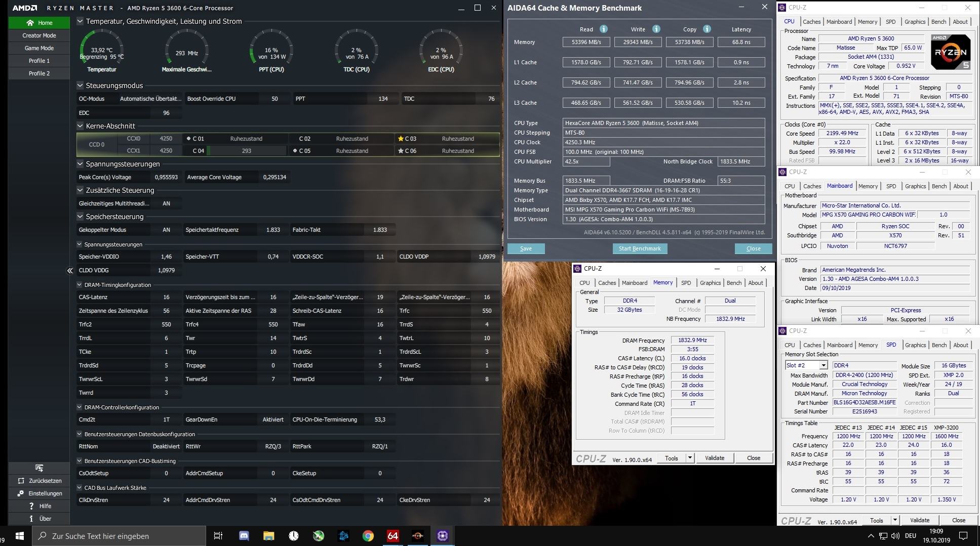Open Graphics tab in CPU-Z SPD window

(x=915, y=345)
